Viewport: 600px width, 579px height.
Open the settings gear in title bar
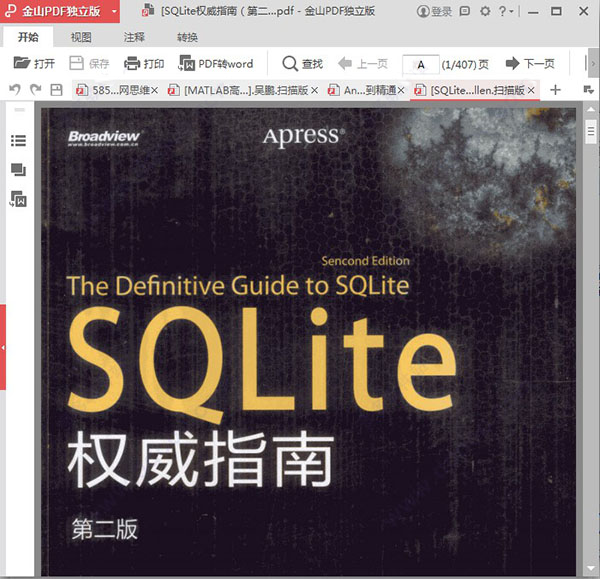485,12
